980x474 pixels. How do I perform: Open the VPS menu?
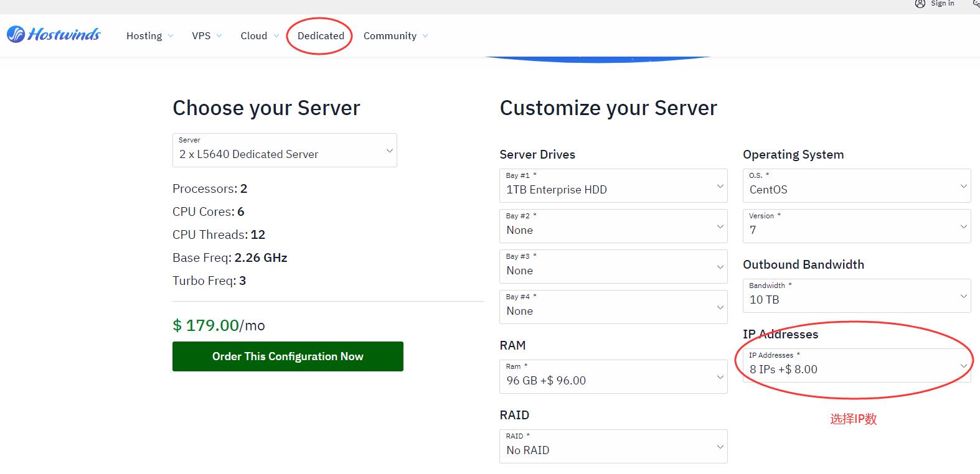pos(201,36)
